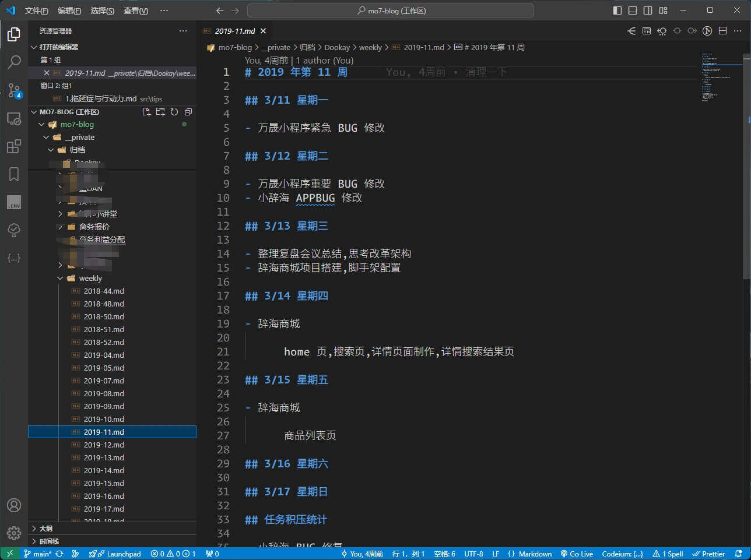Refresh the explorer file tree
This screenshot has width=751, height=560.
[174, 112]
